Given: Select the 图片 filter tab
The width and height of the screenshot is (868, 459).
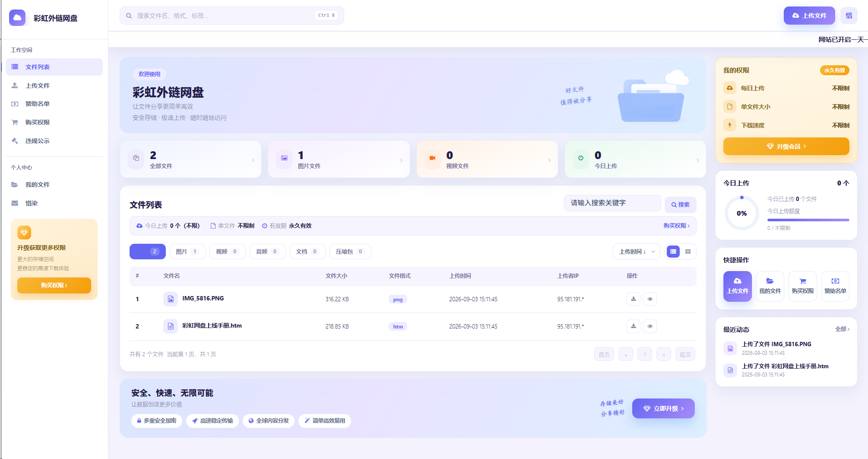Looking at the screenshot, I should (x=187, y=252).
